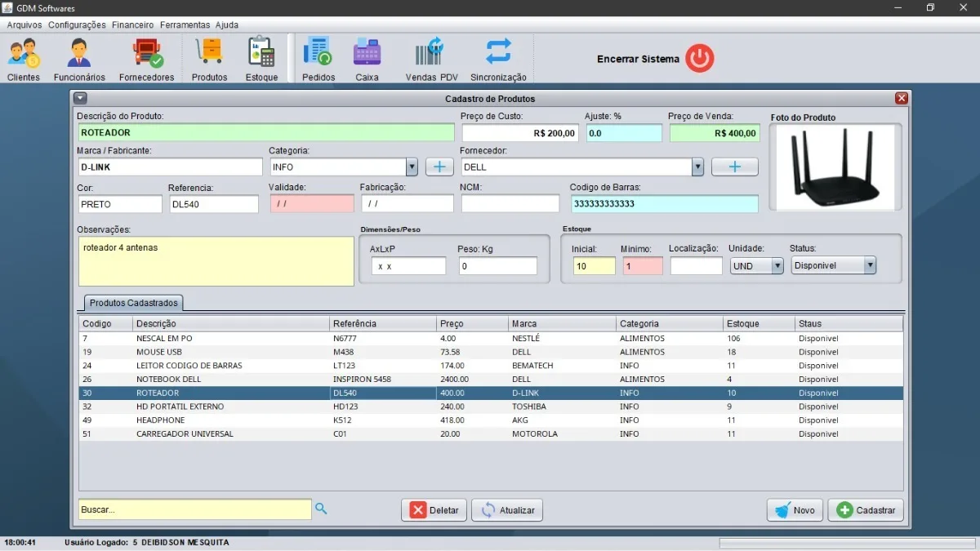Image resolution: width=980 pixels, height=551 pixels.
Task: Click the Fornecedores truck icon
Action: click(x=147, y=53)
